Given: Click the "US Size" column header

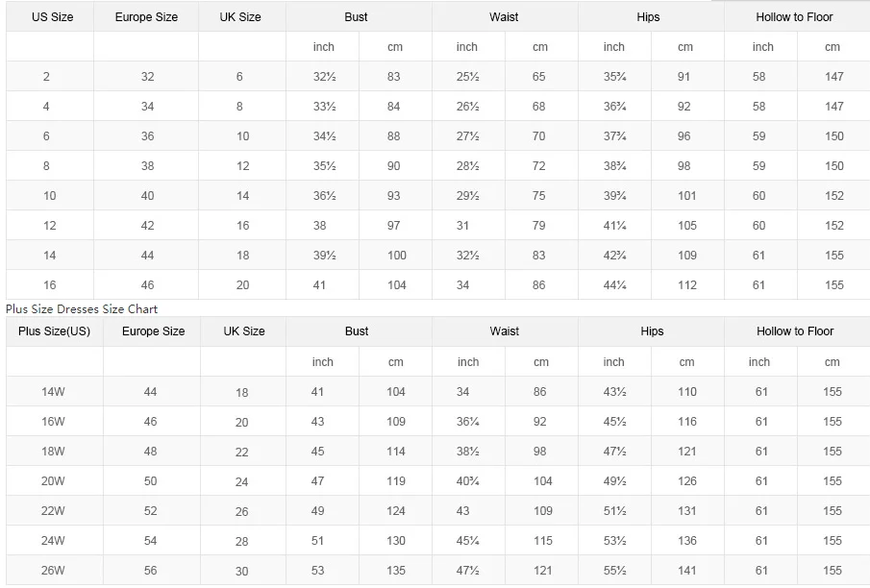Looking at the screenshot, I should point(52,17).
